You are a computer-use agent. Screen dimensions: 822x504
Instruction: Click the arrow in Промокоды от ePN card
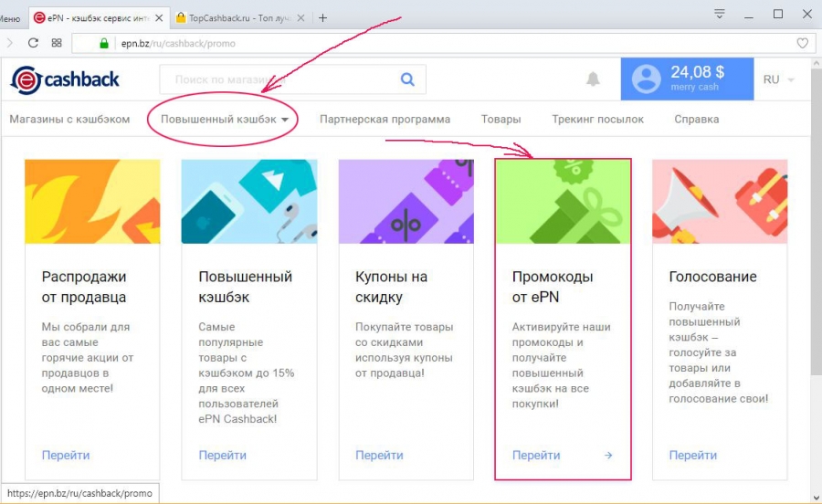tap(608, 456)
